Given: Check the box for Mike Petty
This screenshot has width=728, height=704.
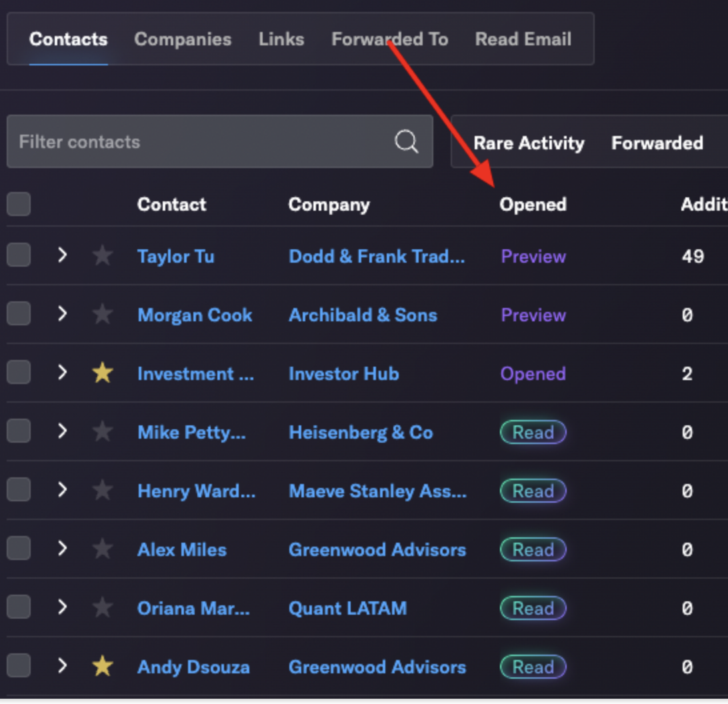Looking at the screenshot, I should (x=19, y=431).
